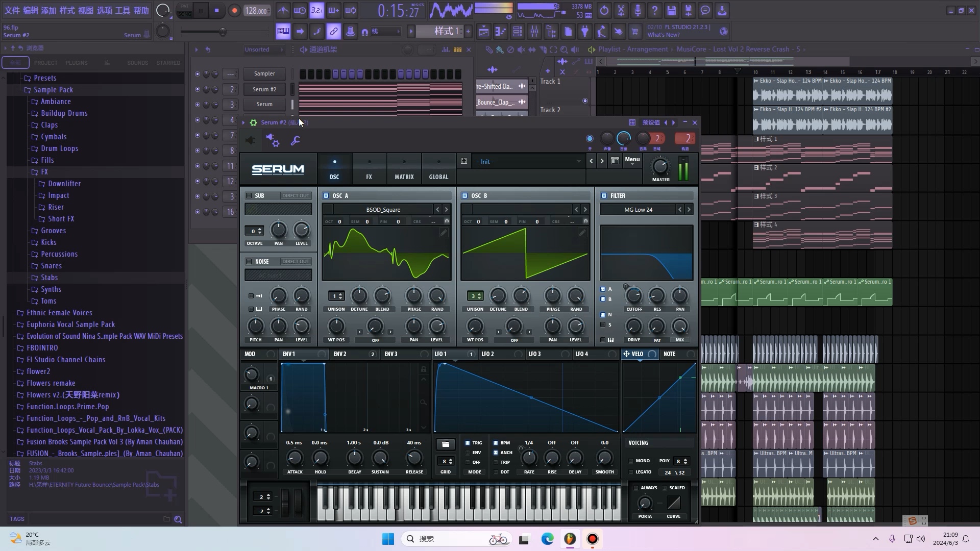Switch to Serum MATRIX tab
The image size is (980, 551).
click(x=404, y=169)
